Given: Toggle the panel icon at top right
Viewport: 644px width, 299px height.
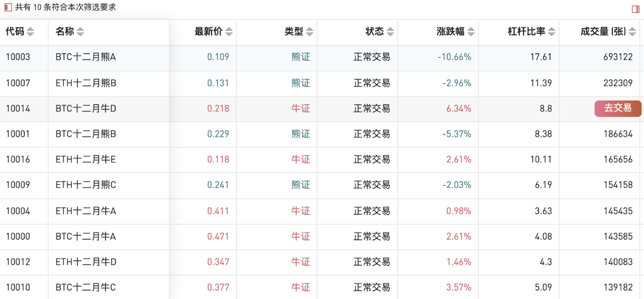Looking at the screenshot, I should coord(635,9).
